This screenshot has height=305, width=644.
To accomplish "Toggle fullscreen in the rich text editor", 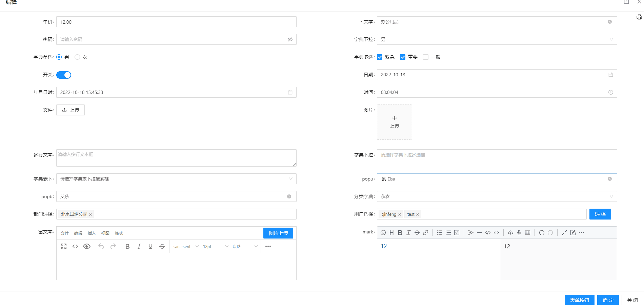I will pyautogui.click(x=64, y=246).
